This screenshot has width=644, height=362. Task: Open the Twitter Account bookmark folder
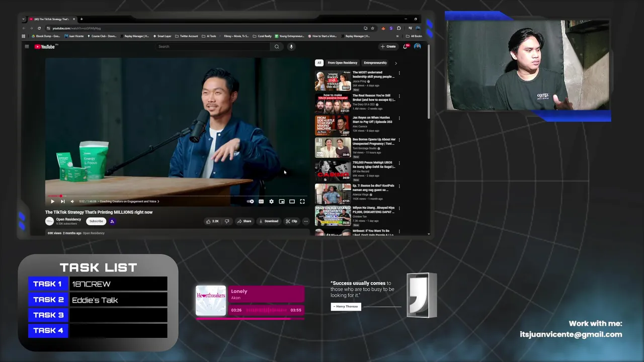pyautogui.click(x=187, y=36)
